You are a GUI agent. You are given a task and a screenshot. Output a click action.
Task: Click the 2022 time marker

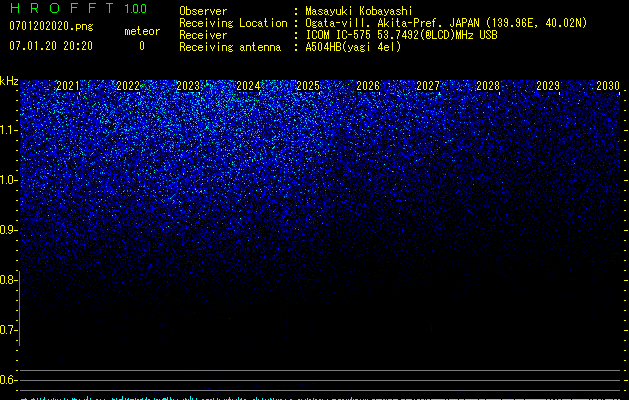[128, 86]
